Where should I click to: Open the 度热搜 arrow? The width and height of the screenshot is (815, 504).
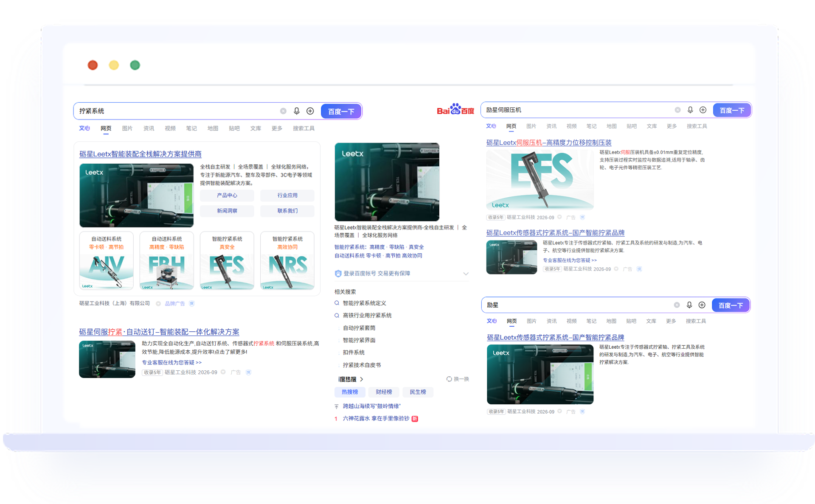361,379
